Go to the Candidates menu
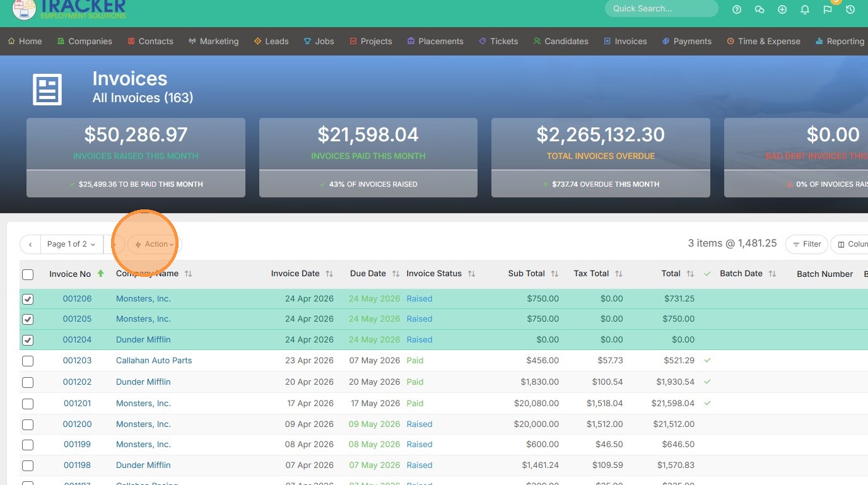Screen dimensions: 868x485 tap(560, 41)
